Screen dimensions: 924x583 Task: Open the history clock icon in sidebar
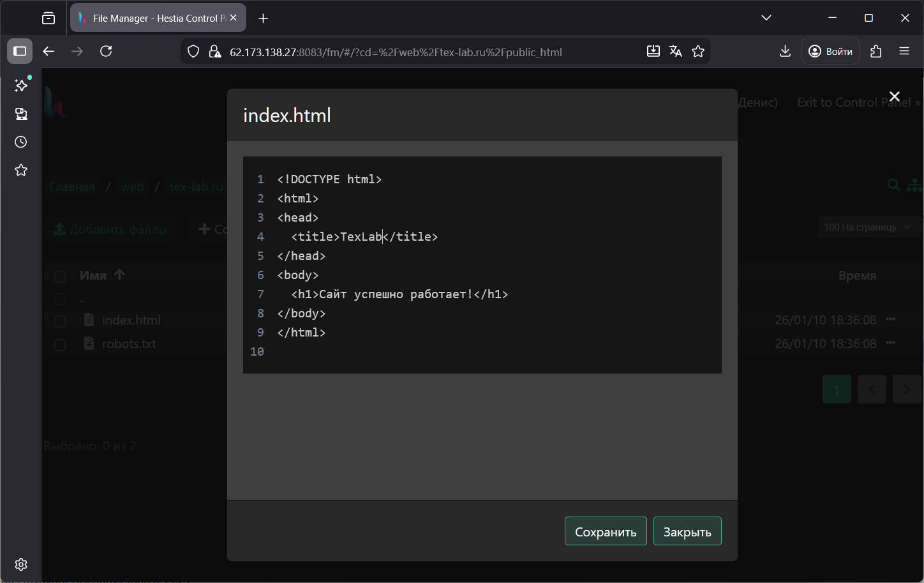[21, 142]
